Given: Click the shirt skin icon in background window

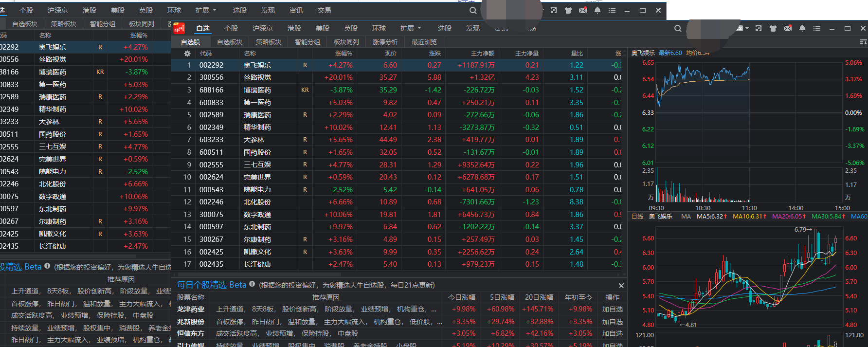Looking at the screenshot, I should [x=568, y=10].
